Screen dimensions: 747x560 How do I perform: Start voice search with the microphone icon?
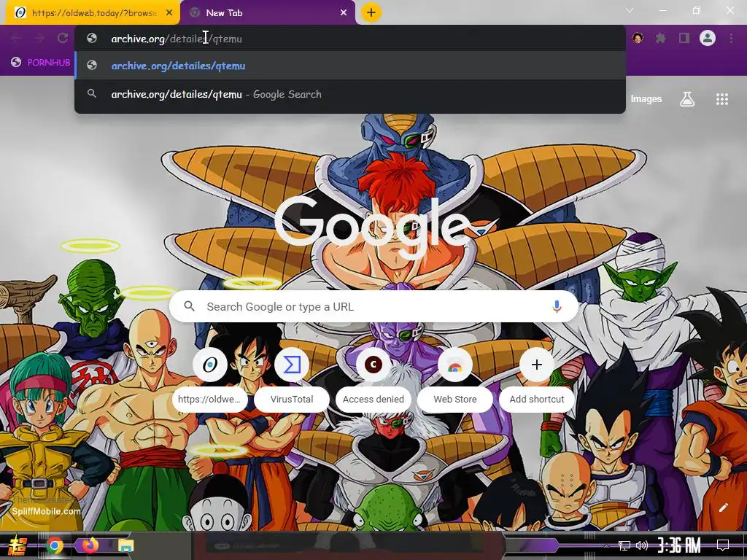click(557, 307)
